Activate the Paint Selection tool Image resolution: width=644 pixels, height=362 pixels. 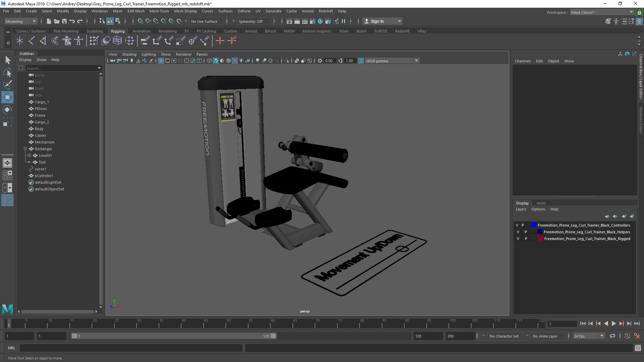tap(7, 85)
